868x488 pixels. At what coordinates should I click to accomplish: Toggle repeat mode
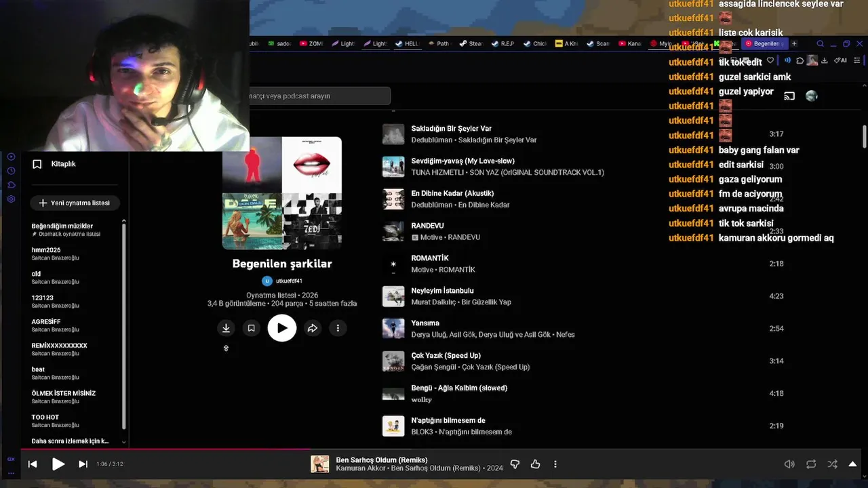click(811, 464)
